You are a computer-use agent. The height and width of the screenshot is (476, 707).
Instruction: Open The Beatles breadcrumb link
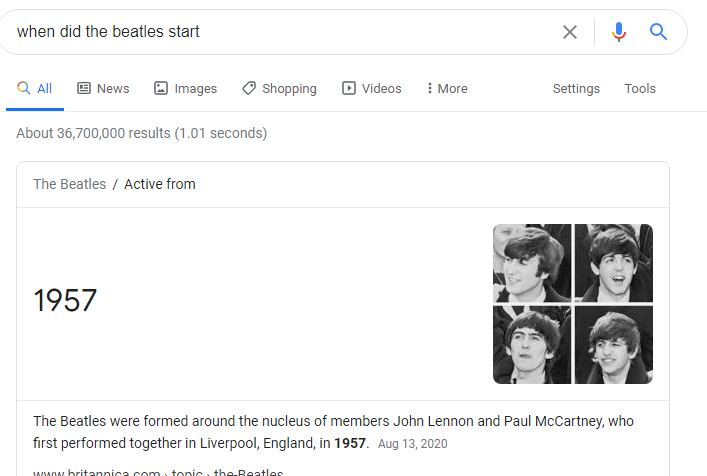tap(69, 184)
